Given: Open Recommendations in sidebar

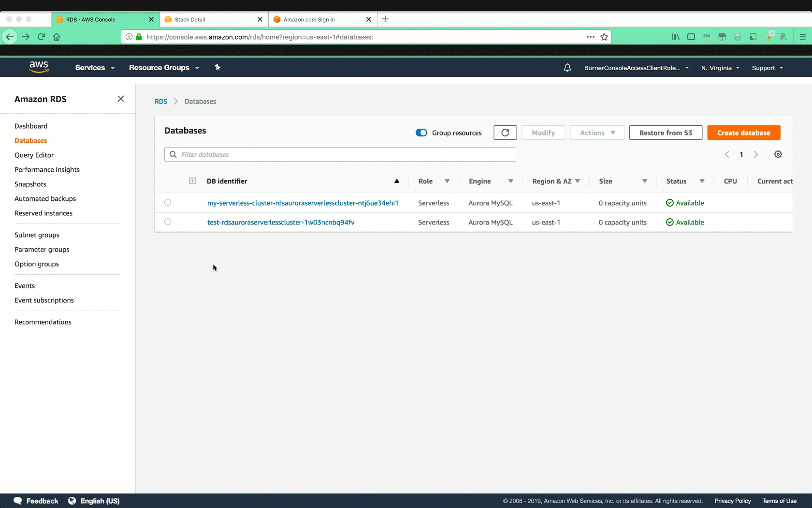Looking at the screenshot, I should (43, 322).
